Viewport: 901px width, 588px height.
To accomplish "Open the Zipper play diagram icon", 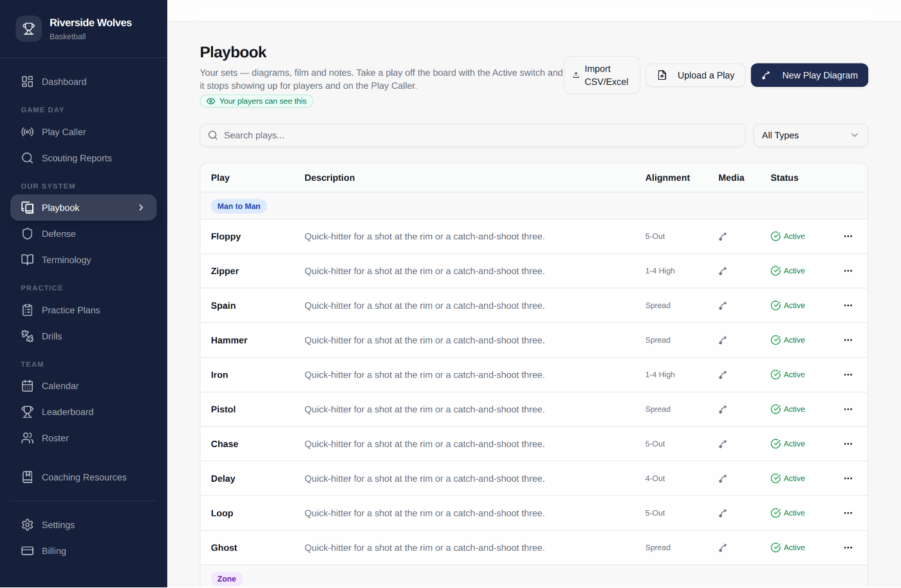I will point(723,271).
